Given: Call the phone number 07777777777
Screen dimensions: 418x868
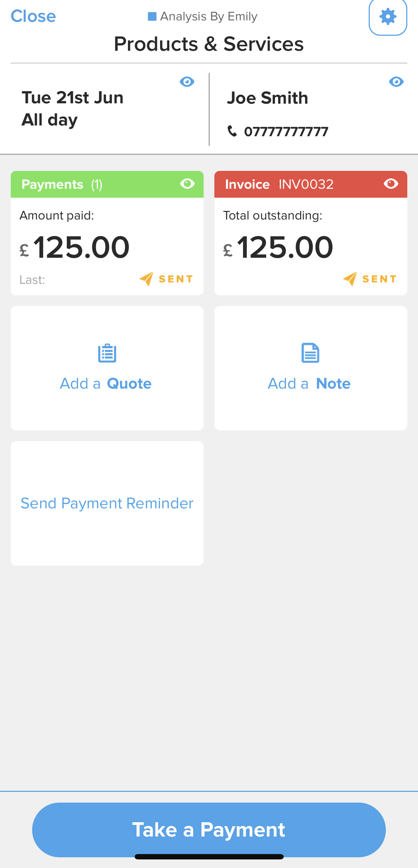Looking at the screenshot, I should [x=286, y=132].
